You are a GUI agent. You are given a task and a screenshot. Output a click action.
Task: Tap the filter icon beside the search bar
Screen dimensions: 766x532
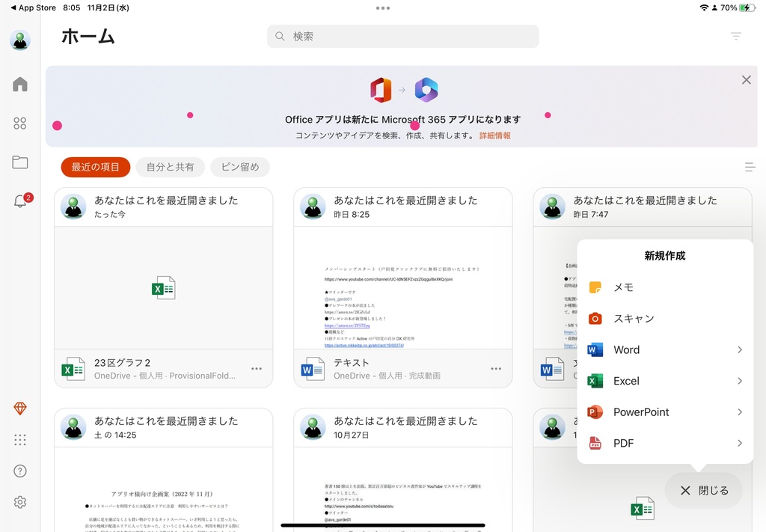click(x=736, y=36)
